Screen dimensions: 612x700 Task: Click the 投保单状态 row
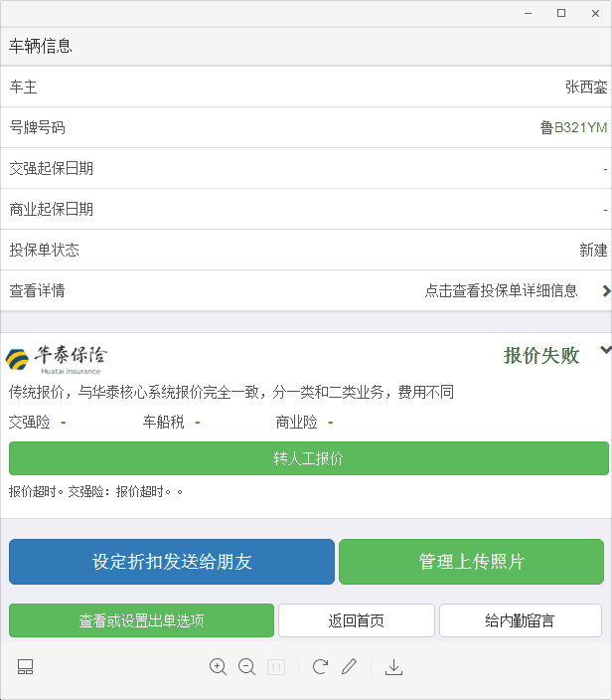point(306,250)
